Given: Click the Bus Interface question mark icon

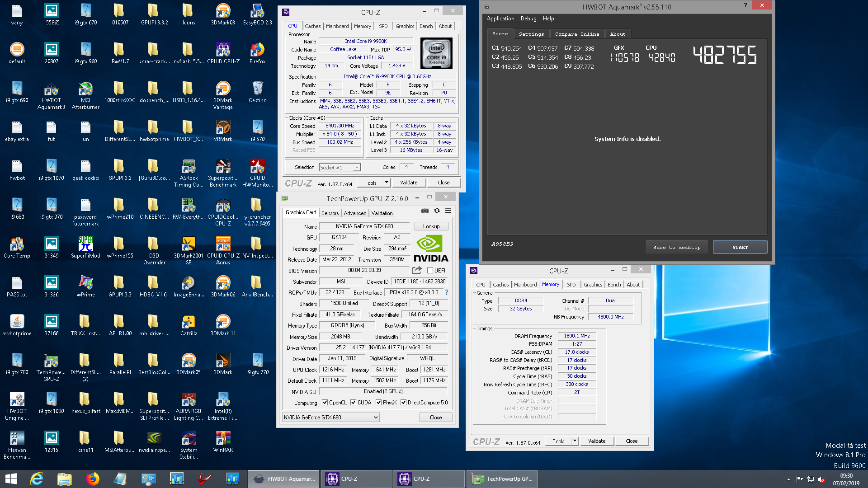Looking at the screenshot, I should (447, 292).
